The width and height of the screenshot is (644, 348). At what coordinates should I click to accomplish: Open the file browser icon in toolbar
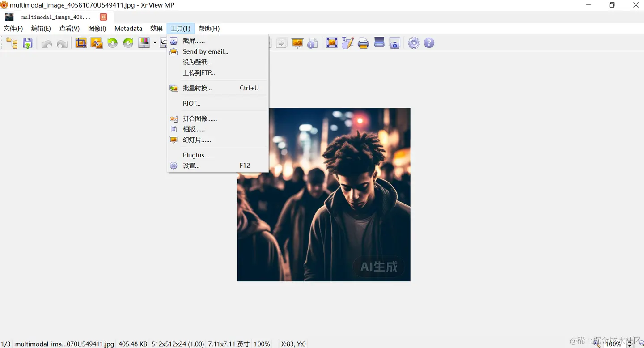point(12,43)
